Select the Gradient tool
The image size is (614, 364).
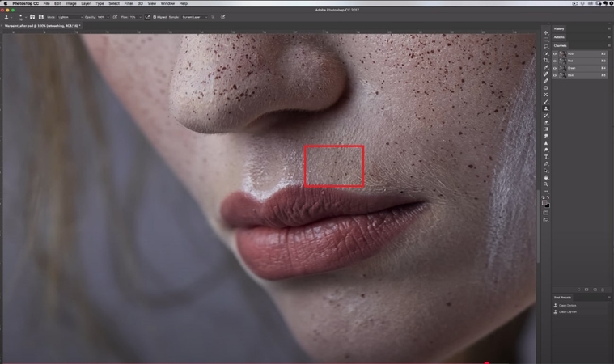(x=546, y=129)
